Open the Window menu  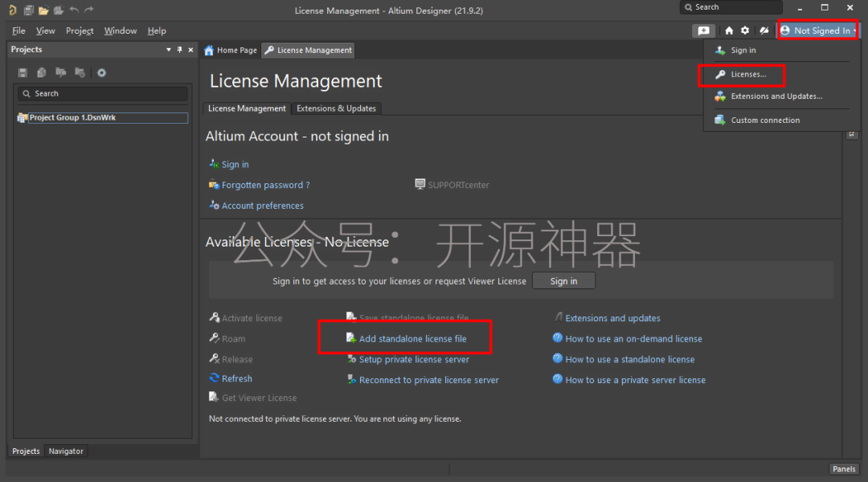(121, 31)
